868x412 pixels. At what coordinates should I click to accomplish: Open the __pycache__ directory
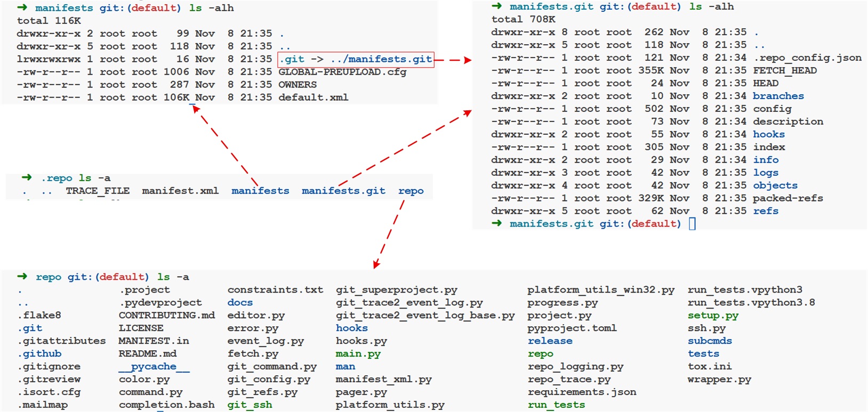[154, 367]
